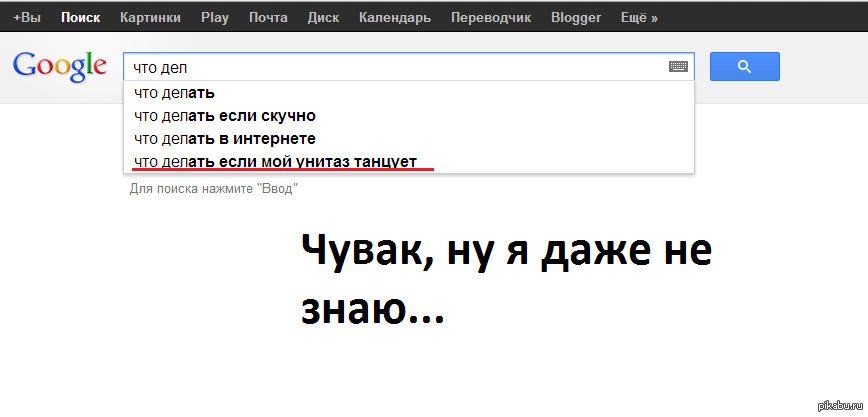Open Play from the top bar

pos(215,18)
